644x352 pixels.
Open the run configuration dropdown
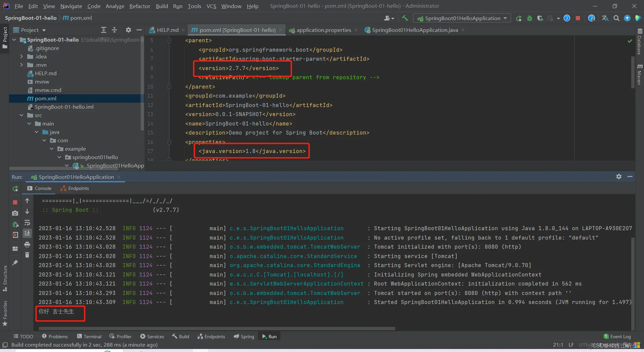pos(462,18)
